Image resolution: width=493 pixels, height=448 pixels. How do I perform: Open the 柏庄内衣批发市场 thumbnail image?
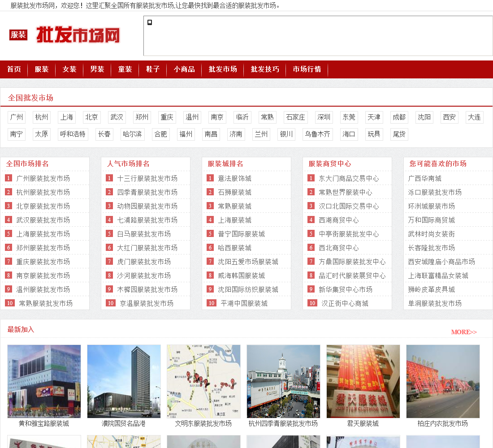[x=443, y=381]
